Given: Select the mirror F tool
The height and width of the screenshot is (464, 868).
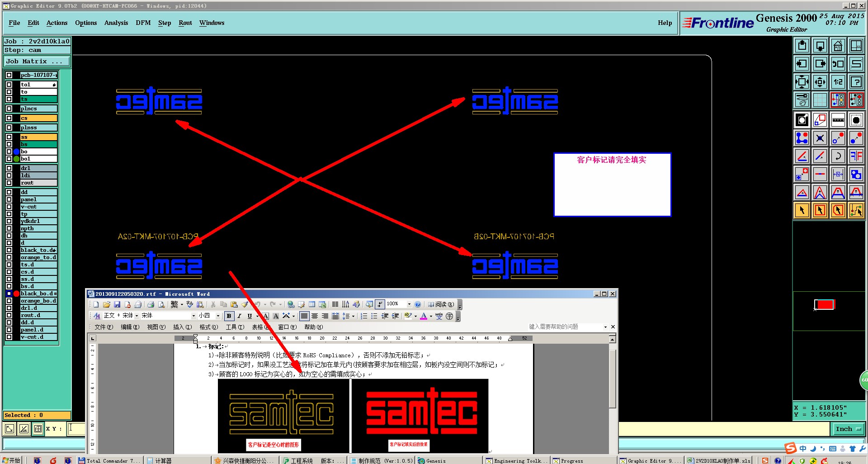Looking at the screenshot, I should pos(856,156).
